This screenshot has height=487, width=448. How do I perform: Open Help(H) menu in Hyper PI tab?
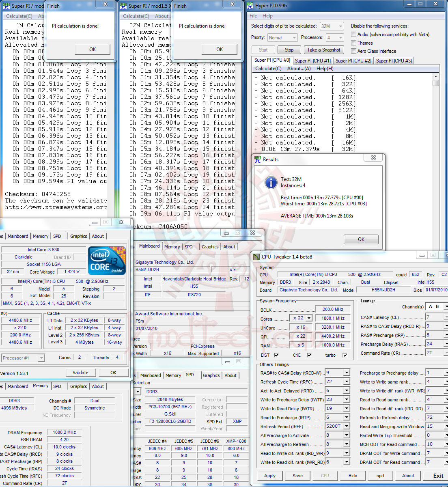(325, 69)
